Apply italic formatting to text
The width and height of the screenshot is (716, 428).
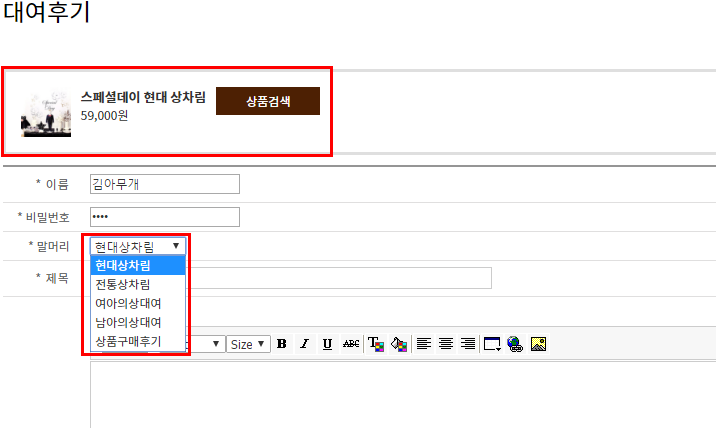(x=304, y=344)
